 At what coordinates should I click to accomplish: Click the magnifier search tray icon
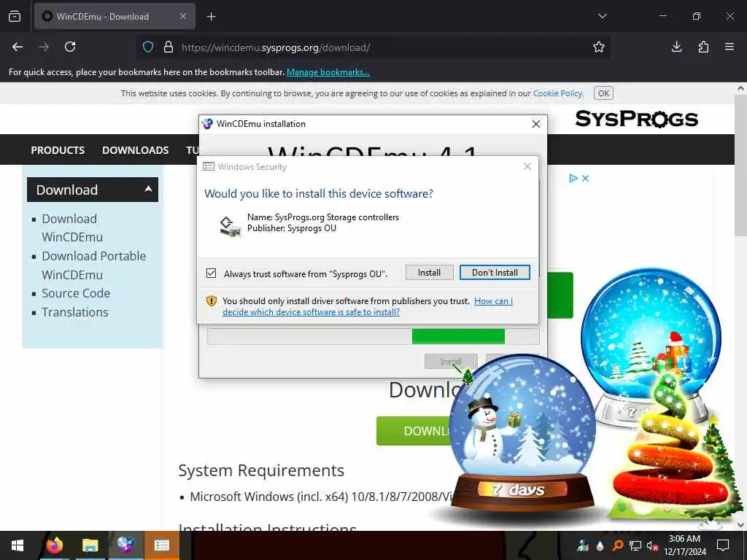[617, 545]
